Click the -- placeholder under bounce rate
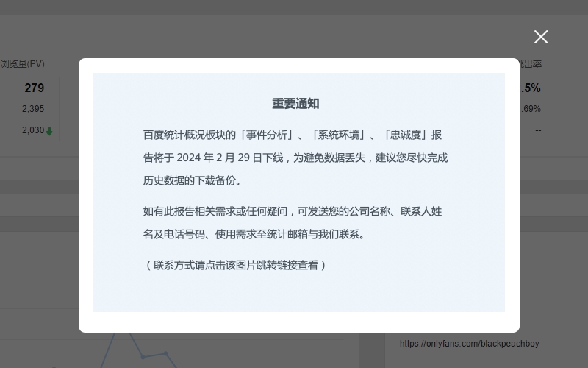 point(538,130)
